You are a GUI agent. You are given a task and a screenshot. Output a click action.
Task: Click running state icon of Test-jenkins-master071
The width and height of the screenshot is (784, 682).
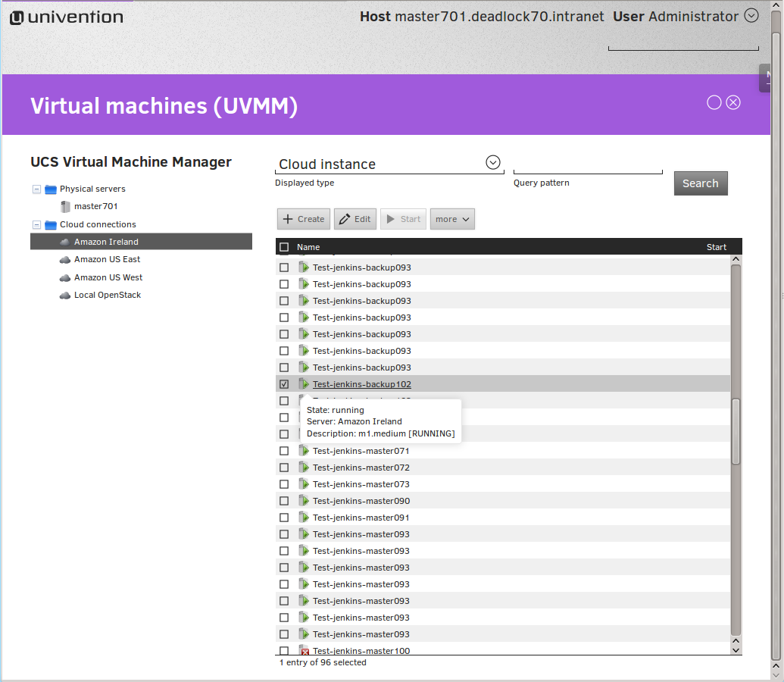pos(304,451)
